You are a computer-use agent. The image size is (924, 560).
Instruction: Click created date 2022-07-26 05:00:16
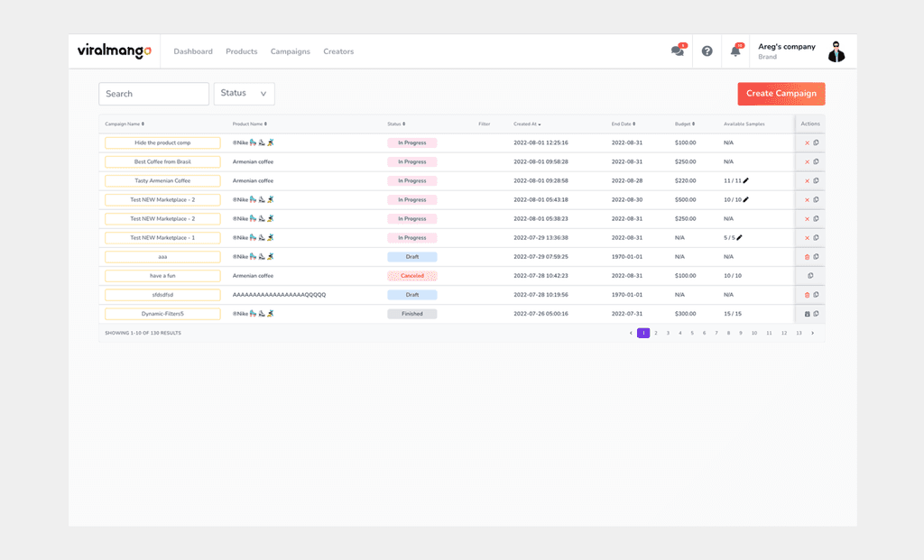coord(541,314)
